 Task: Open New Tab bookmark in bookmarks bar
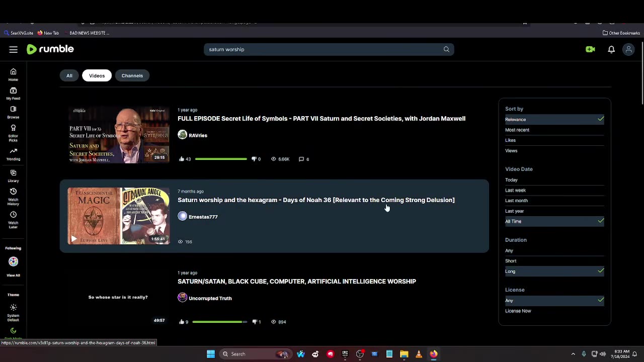48,33
